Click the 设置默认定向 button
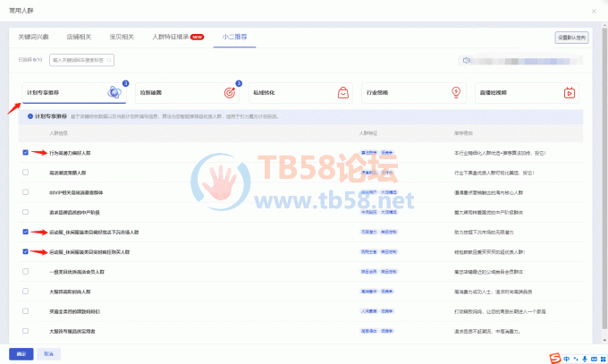This screenshot has width=608, height=364. click(x=571, y=38)
